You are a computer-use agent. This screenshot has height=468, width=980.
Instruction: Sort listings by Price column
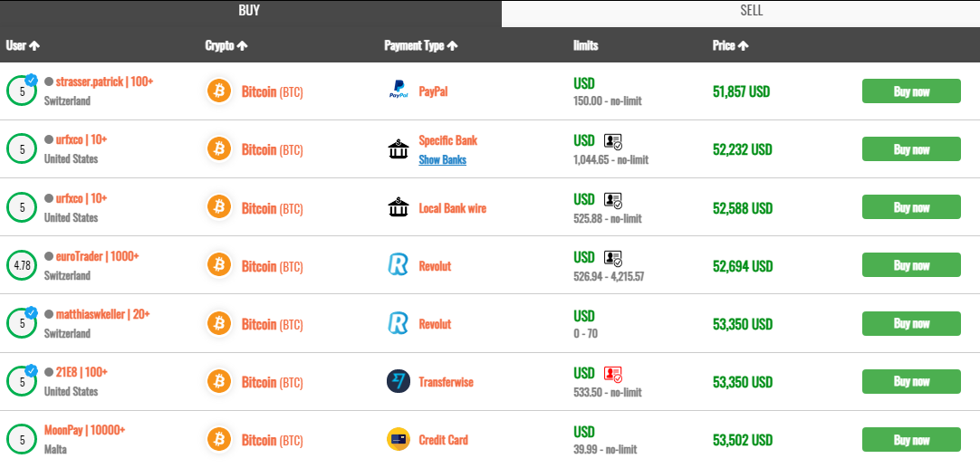(730, 45)
